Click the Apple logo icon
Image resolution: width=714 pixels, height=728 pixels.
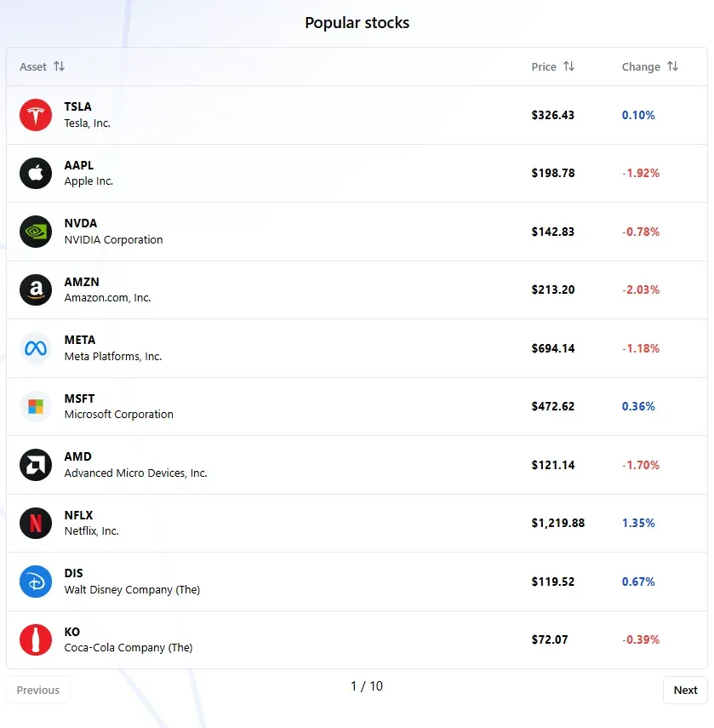[36, 173]
